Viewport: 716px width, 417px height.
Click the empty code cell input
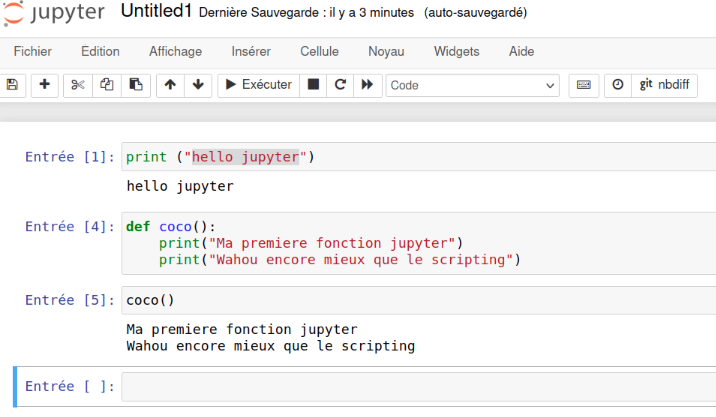(418, 386)
